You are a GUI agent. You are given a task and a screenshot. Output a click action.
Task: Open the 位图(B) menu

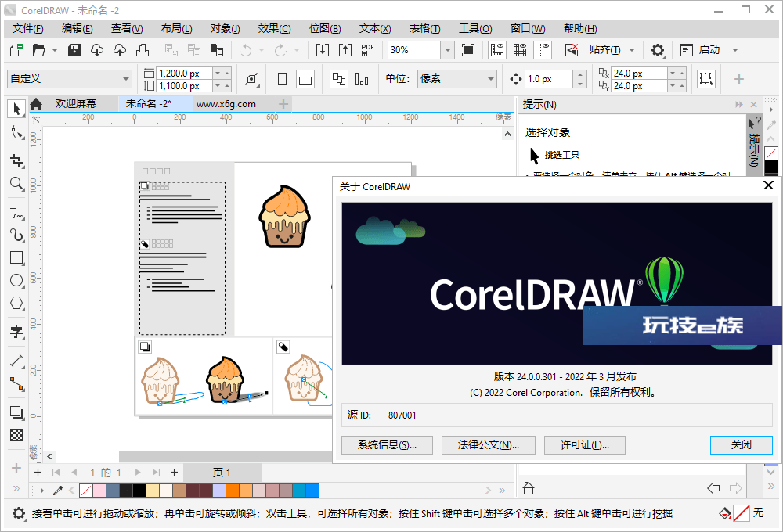(x=325, y=28)
